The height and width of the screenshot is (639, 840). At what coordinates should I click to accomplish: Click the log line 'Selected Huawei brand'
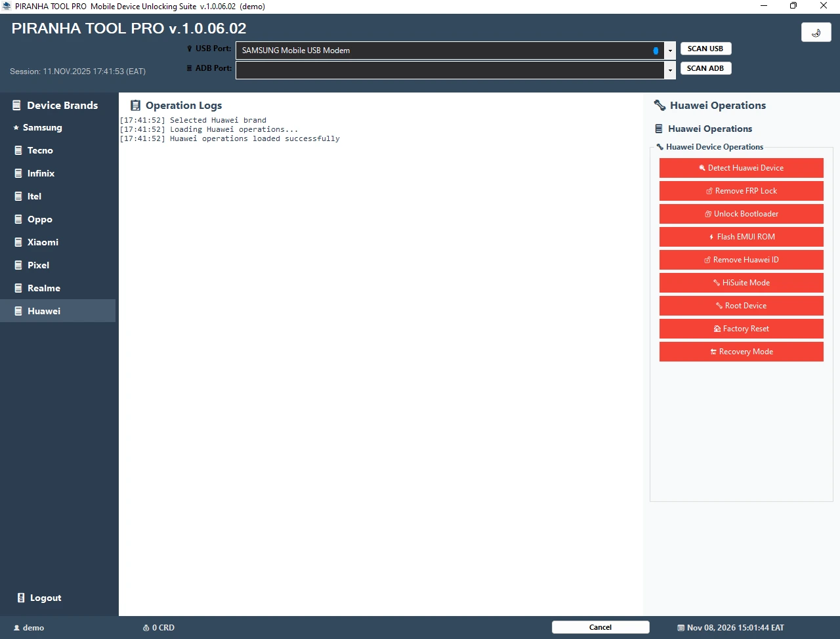193,120
